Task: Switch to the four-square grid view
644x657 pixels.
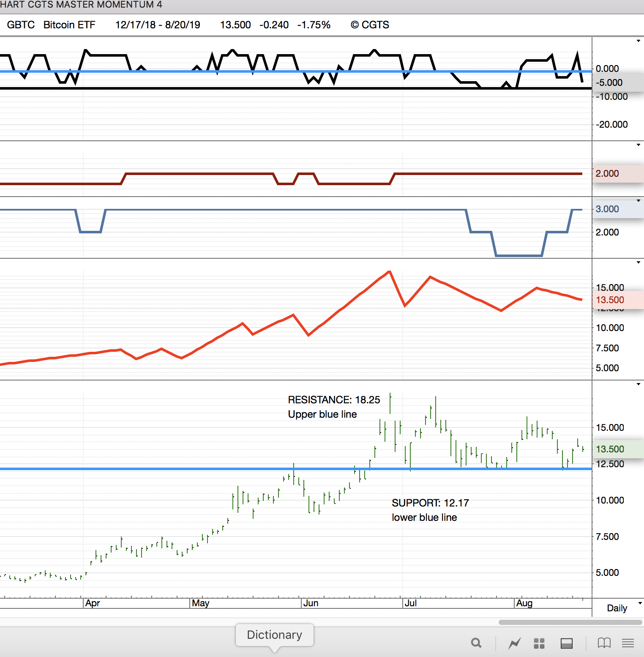Action: (x=539, y=643)
